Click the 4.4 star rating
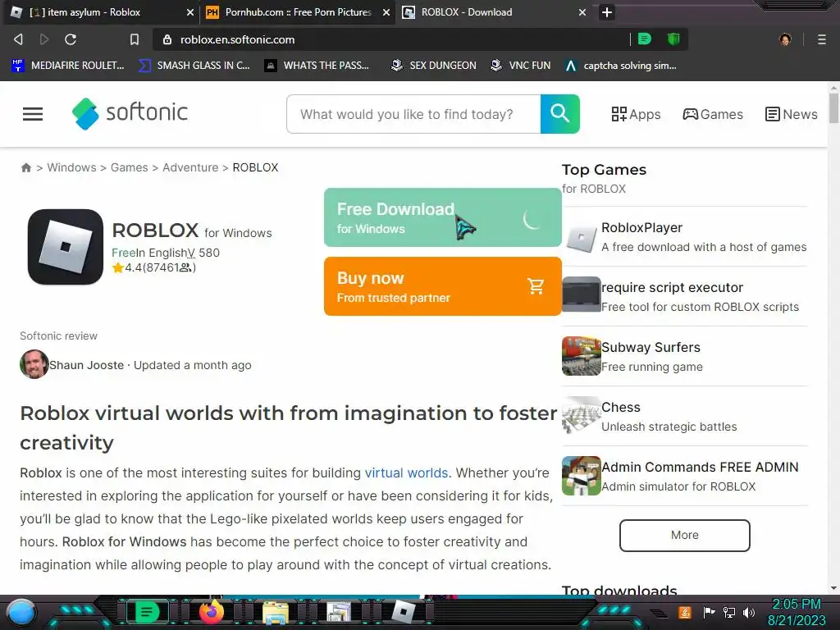 click(x=154, y=267)
